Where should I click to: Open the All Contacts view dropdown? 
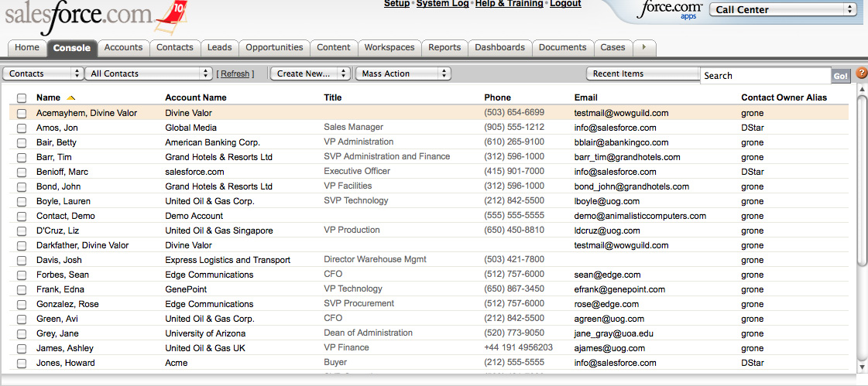pyautogui.click(x=149, y=73)
